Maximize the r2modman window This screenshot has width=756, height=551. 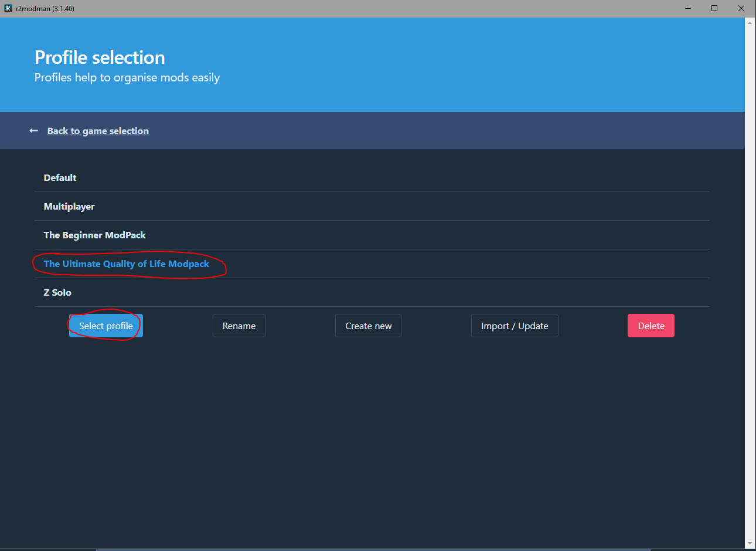click(x=714, y=8)
